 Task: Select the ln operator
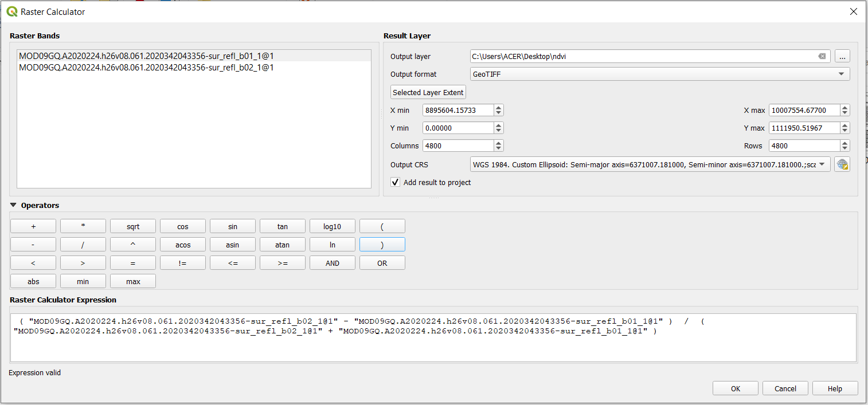[x=332, y=244]
